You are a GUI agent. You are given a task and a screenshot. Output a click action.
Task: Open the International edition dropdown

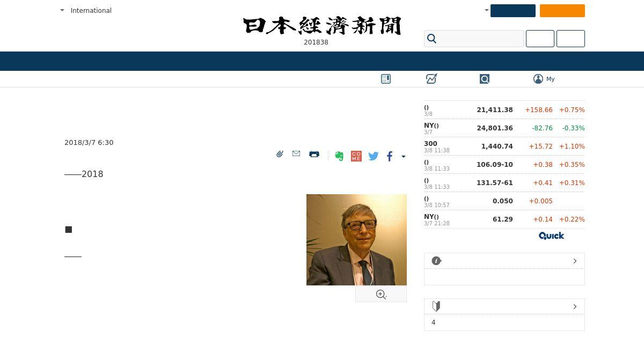coord(86,10)
